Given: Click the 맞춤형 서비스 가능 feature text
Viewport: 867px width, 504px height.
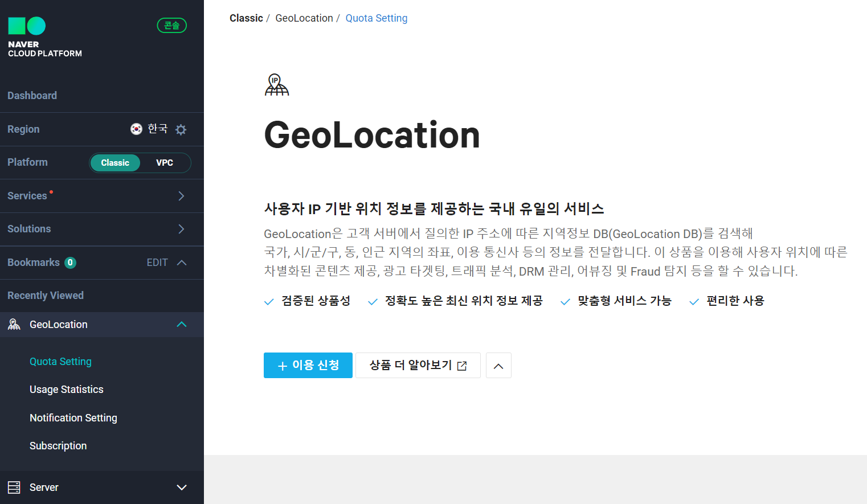Looking at the screenshot, I should pos(625,301).
